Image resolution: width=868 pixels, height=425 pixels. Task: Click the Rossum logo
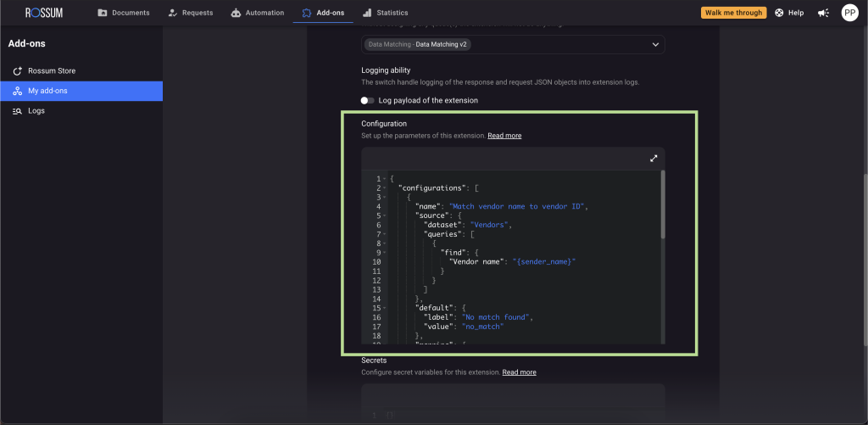[44, 13]
